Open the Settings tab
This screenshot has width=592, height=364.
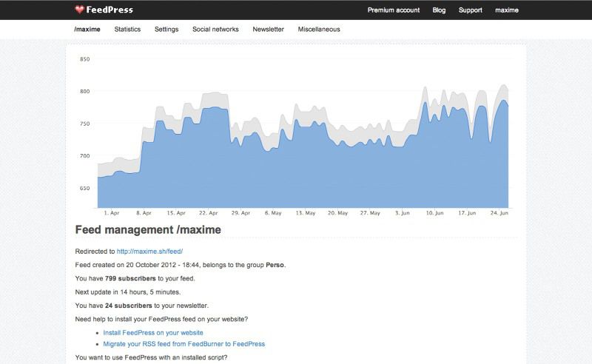click(166, 30)
